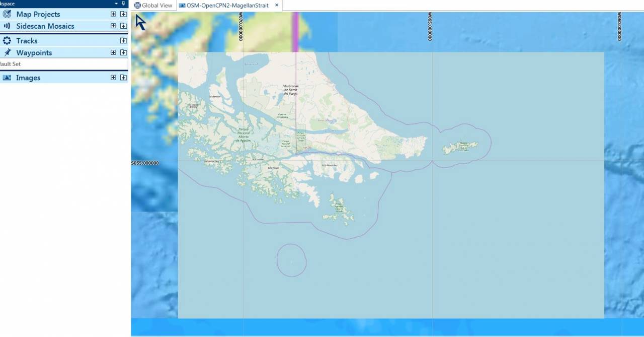This screenshot has height=337, width=644.
Task: Click the Waypoints pushpin icon
Action: click(x=7, y=52)
